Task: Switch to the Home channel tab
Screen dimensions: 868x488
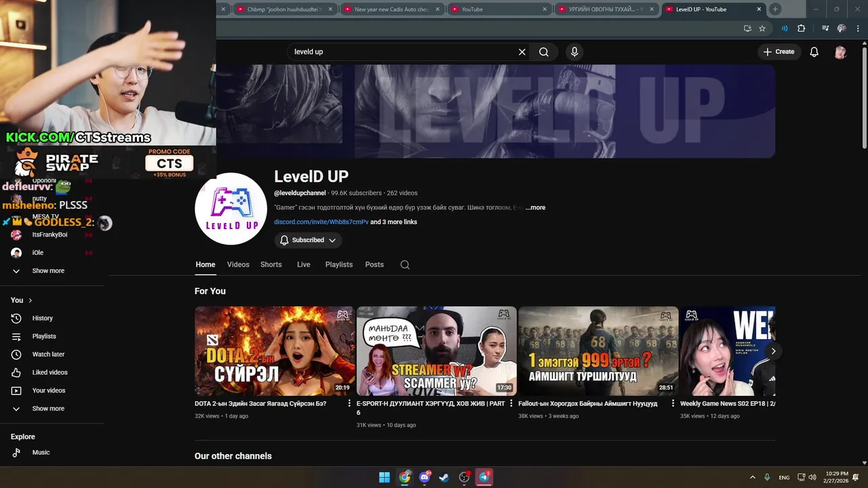Action: 205,265
